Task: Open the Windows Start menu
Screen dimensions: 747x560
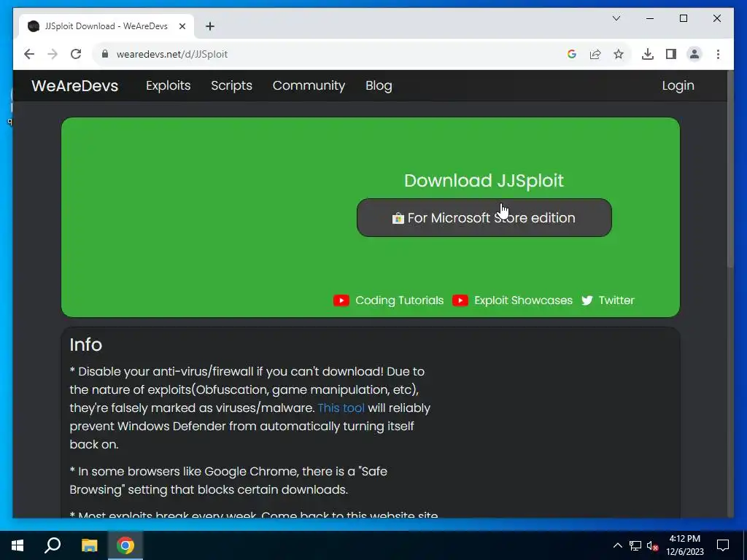Action: tap(18, 545)
